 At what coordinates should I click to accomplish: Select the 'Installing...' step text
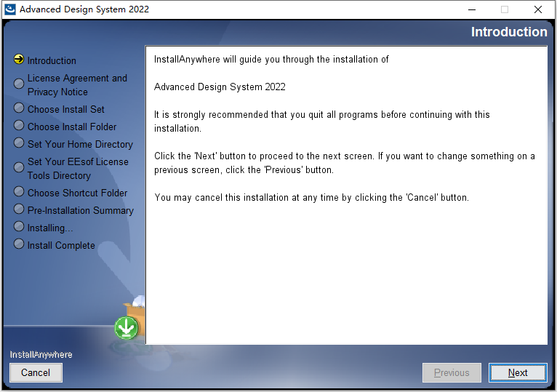click(50, 228)
